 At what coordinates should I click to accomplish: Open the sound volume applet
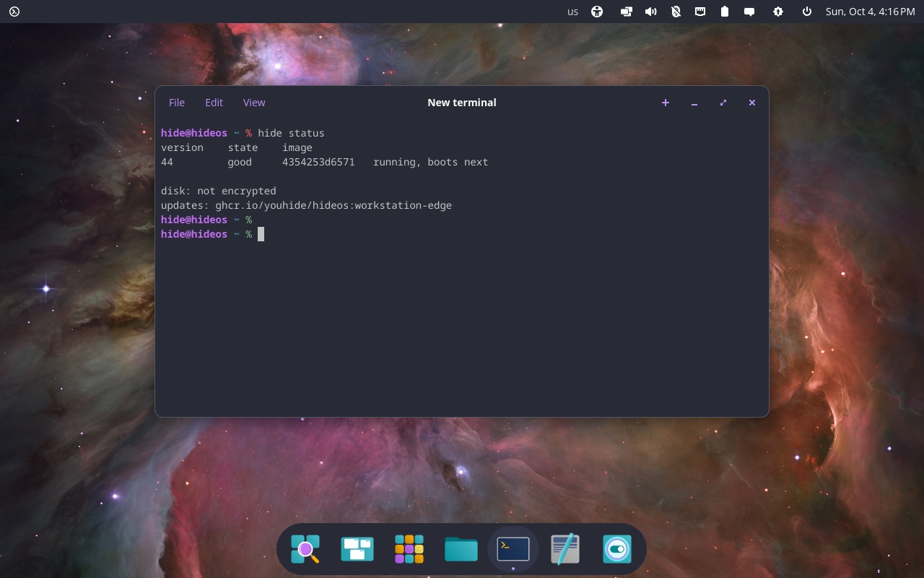point(650,12)
